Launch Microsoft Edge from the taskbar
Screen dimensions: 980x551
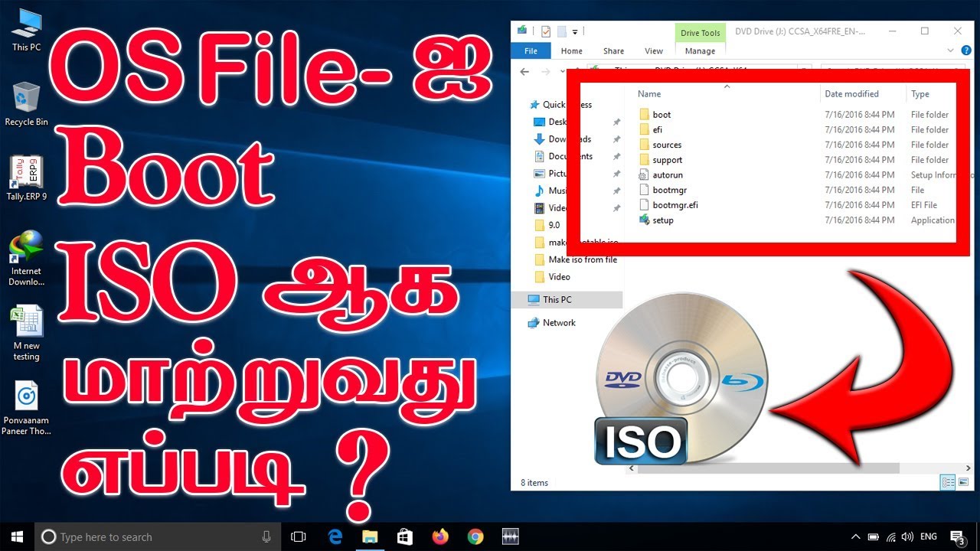(x=335, y=537)
